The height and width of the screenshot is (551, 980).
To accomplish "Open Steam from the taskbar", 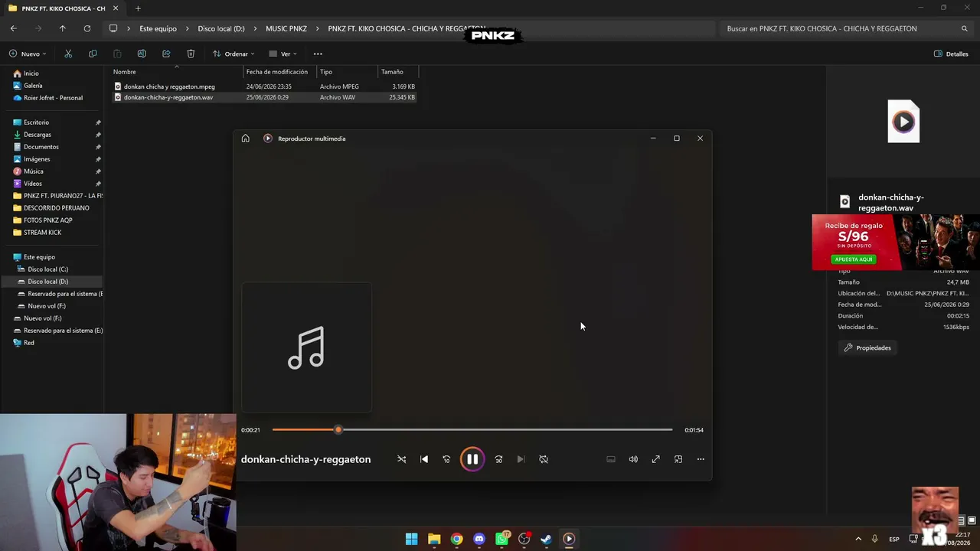I will (x=546, y=539).
